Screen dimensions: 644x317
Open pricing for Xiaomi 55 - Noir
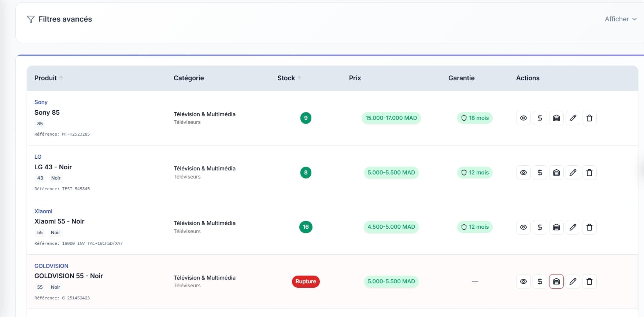click(540, 227)
